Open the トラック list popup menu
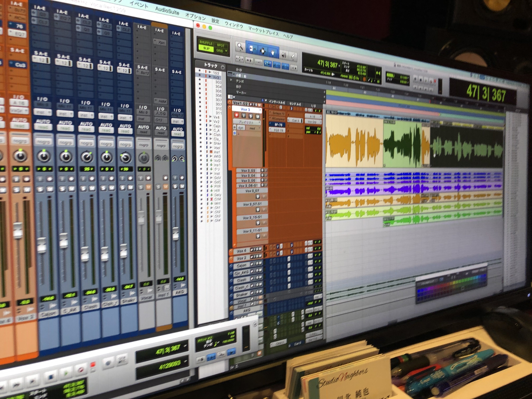The image size is (532, 399). [x=223, y=67]
